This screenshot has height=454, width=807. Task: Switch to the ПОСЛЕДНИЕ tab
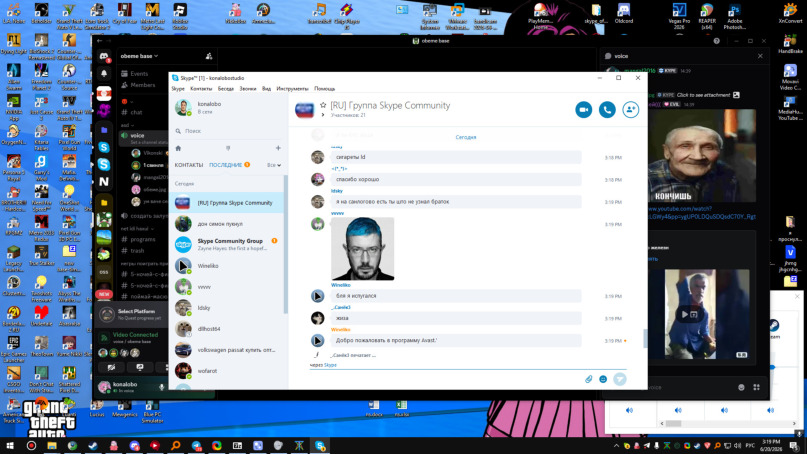pyautogui.click(x=225, y=165)
